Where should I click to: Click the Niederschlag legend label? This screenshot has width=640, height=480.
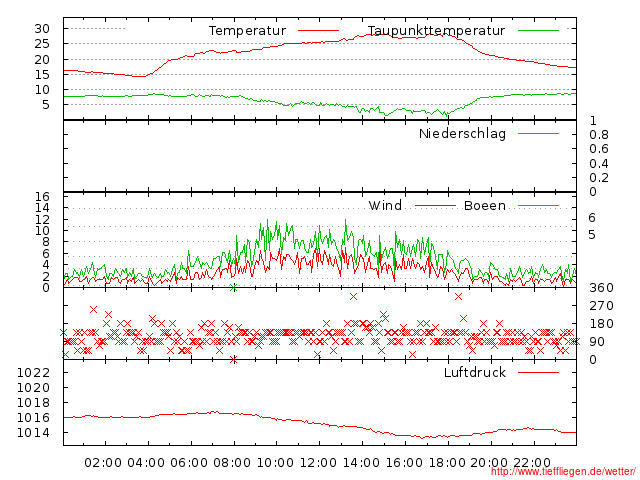(462, 134)
